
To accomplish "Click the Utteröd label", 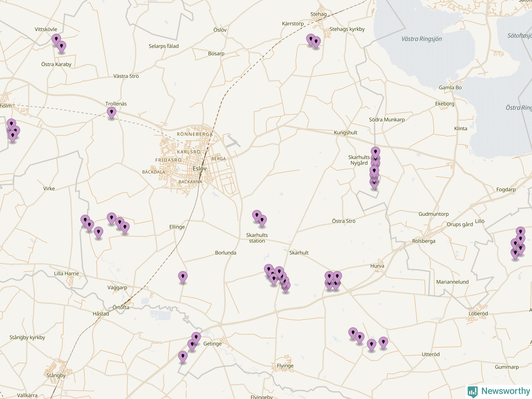I will [x=431, y=355].
